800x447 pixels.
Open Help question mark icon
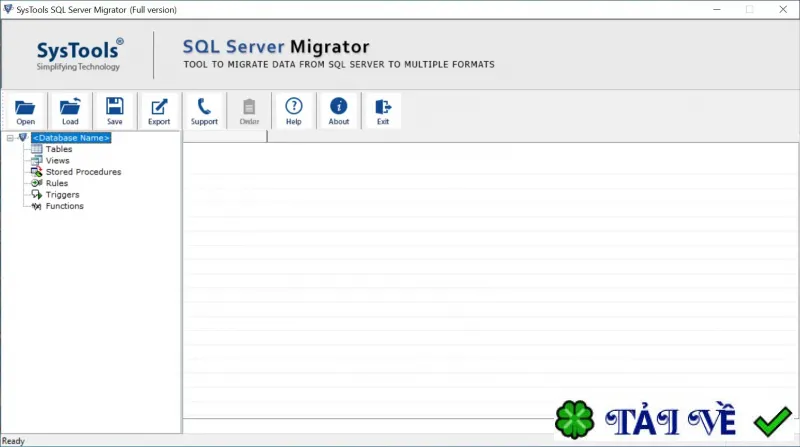[x=293, y=111]
